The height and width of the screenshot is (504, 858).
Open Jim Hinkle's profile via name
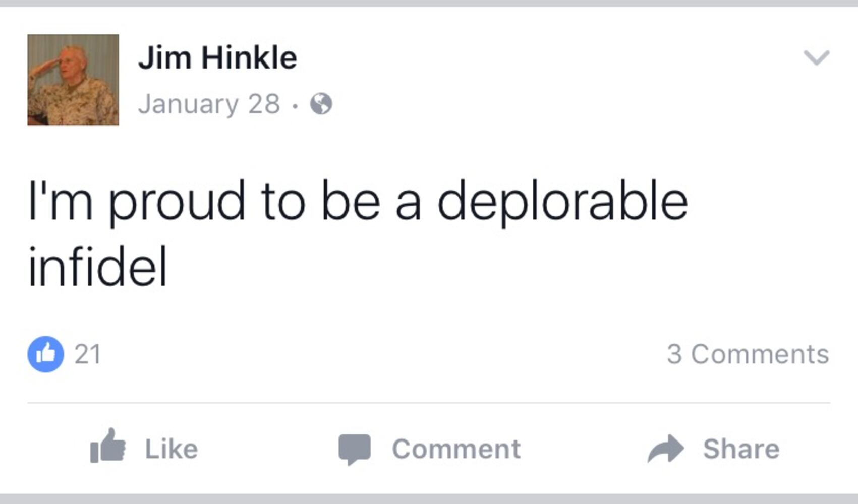217,57
